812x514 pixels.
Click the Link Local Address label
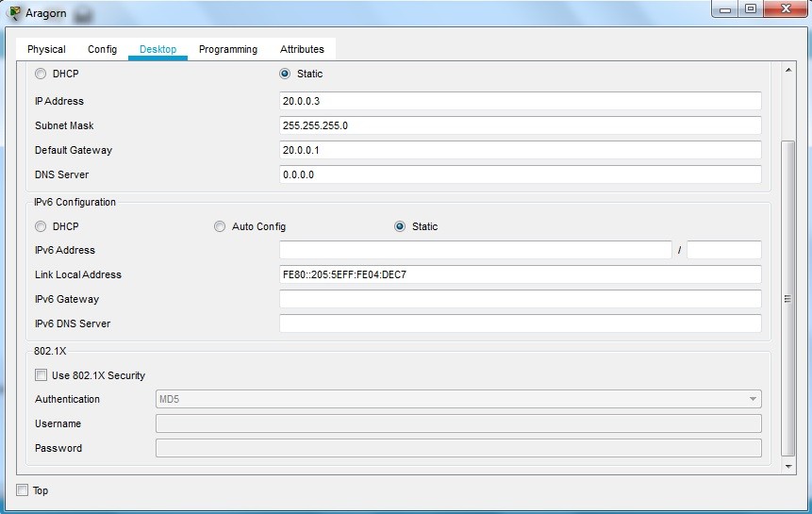click(x=78, y=274)
